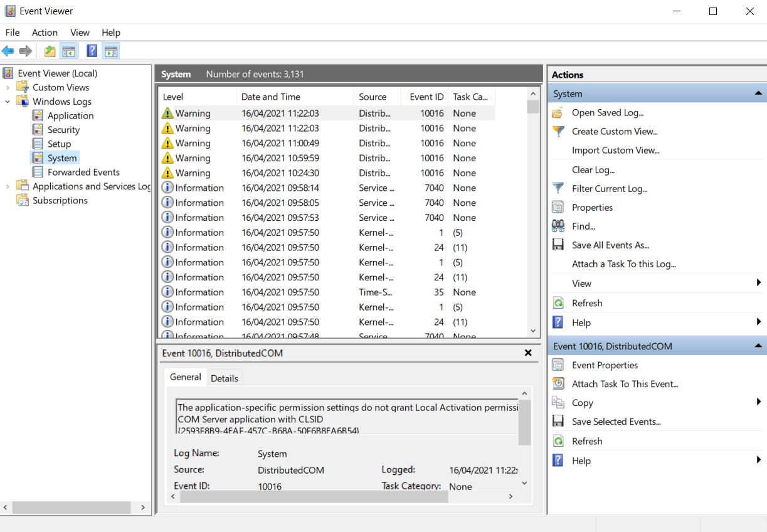
Task: Click Open Saved Log folder icon
Action: pos(558,112)
